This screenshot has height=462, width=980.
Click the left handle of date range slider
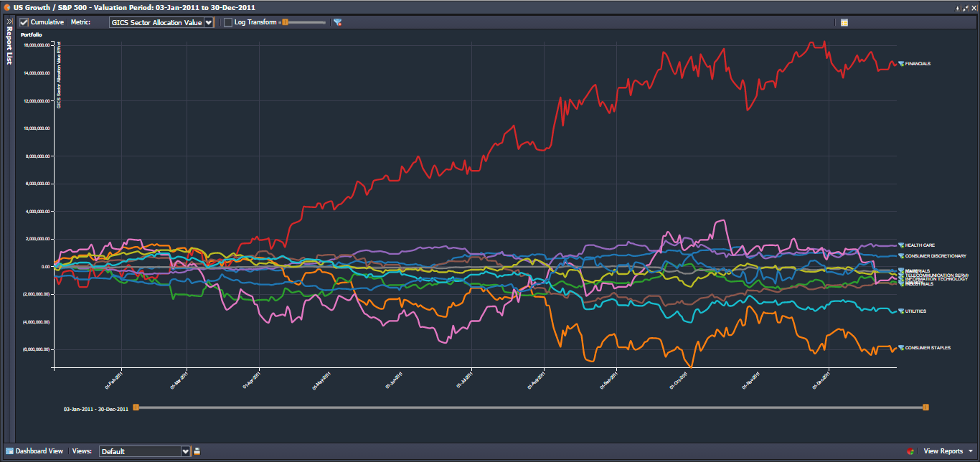pos(136,407)
